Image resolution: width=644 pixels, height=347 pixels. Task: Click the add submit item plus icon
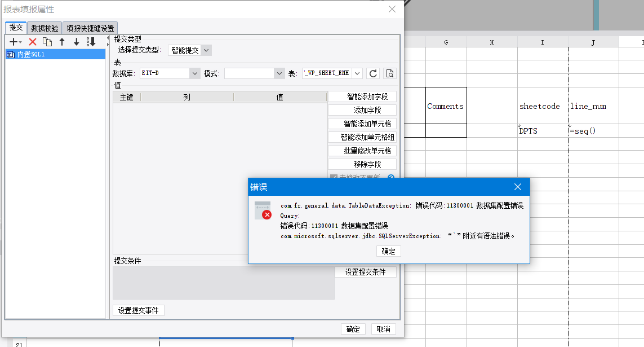coord(13,42)
